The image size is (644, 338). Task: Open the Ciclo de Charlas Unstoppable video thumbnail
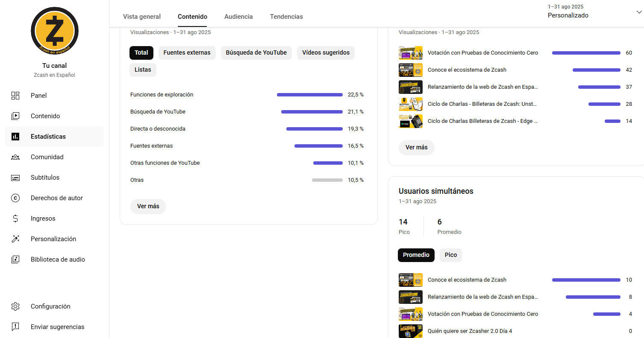coord(411,104)
